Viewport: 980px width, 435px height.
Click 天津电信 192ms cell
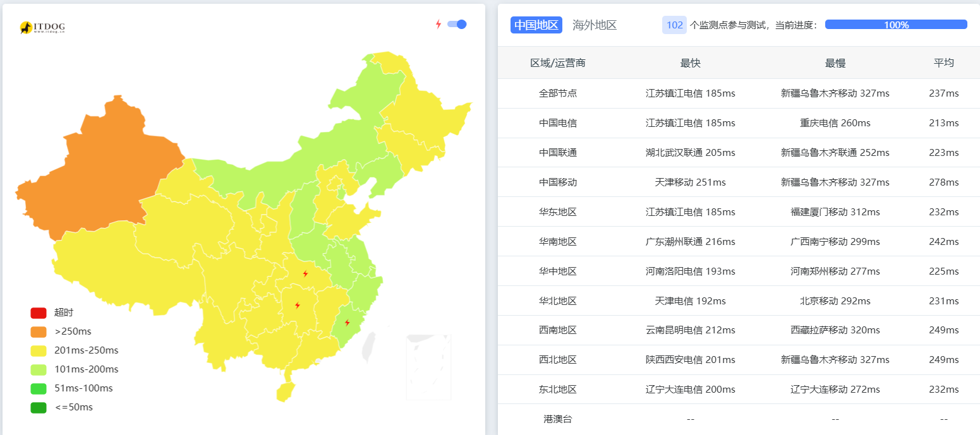[690, 301]
